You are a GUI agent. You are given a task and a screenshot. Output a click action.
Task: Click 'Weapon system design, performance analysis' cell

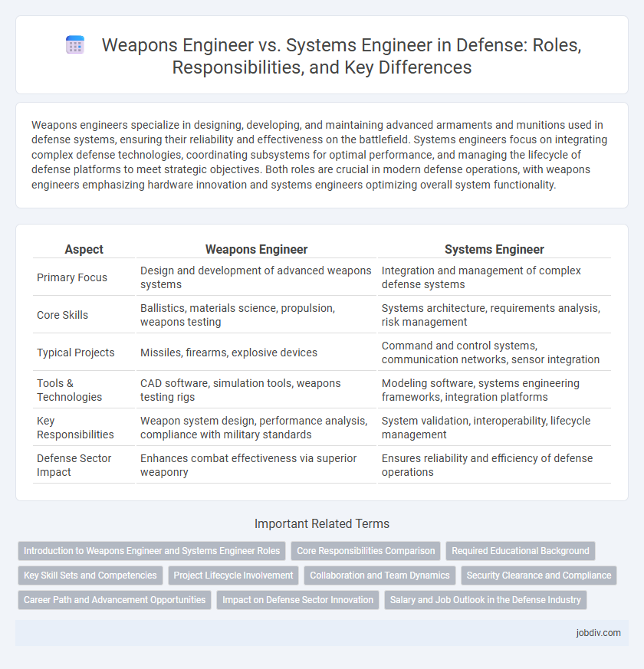[256, 428]
